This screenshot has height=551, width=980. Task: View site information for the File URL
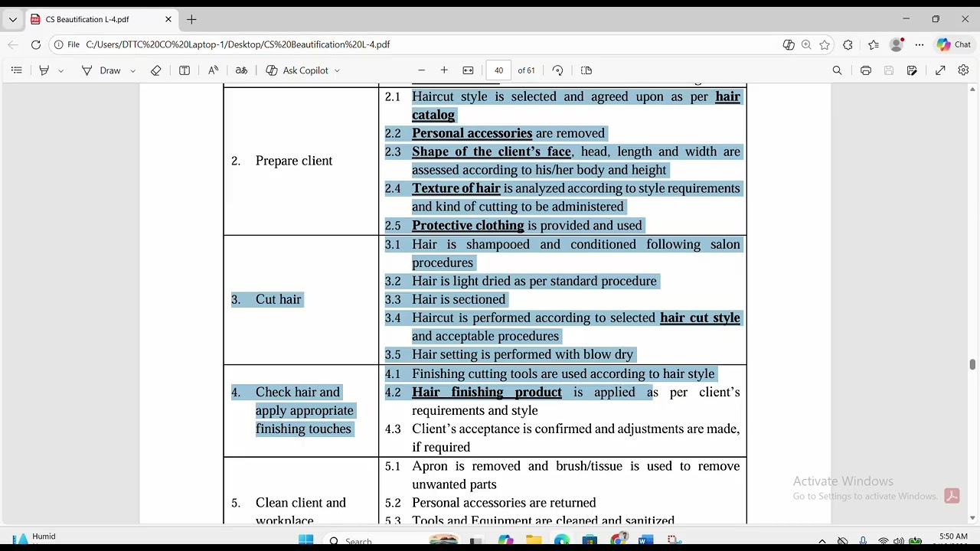[67, 44]
